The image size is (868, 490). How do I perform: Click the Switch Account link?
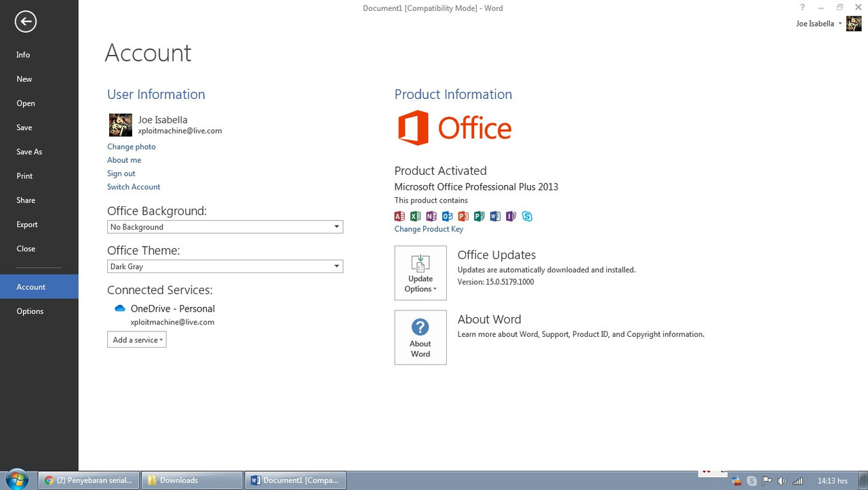click(x=134, y=187)
